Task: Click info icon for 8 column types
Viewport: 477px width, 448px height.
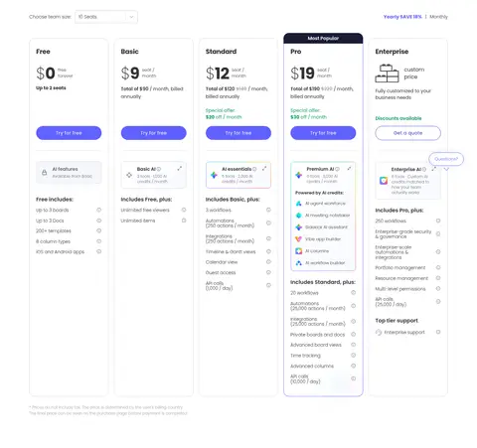Action: [x=98, y=241]
